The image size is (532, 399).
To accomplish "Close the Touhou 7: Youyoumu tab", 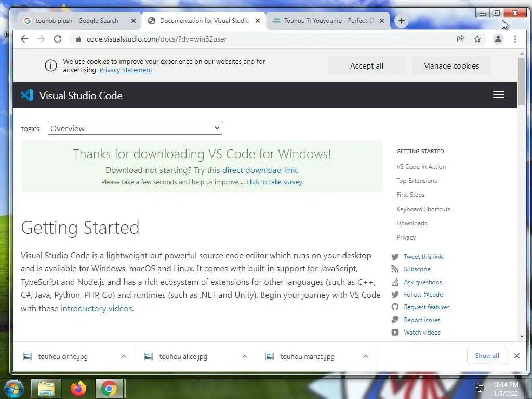I will 382,21.
